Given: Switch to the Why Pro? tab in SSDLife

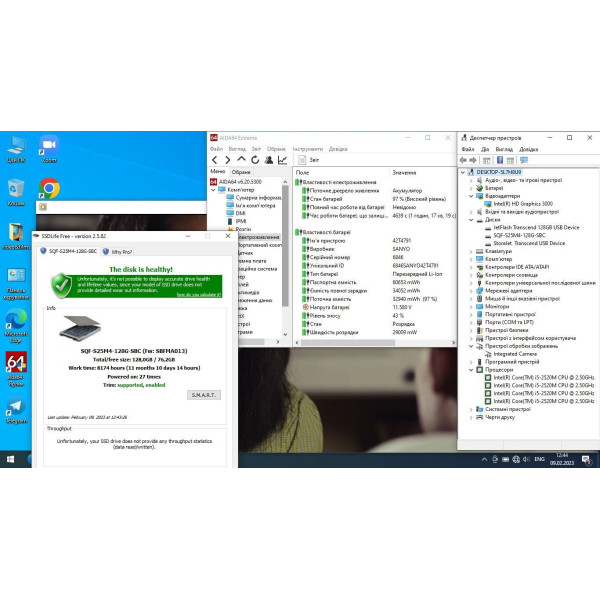Looking at the screenshot, I should tap(118, 252).
